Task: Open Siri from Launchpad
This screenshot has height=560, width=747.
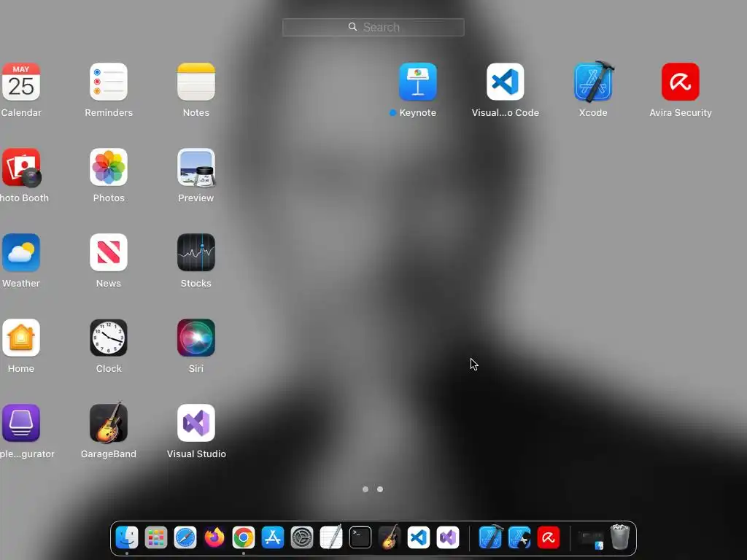Action: click(x=196, y=338)
